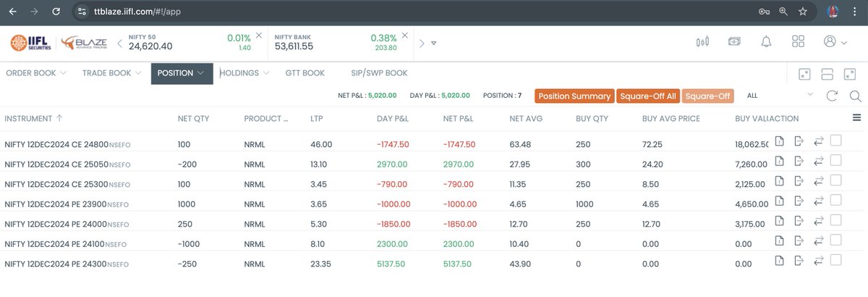Open the column settings hamburger menu

click(x=856, y=118)
